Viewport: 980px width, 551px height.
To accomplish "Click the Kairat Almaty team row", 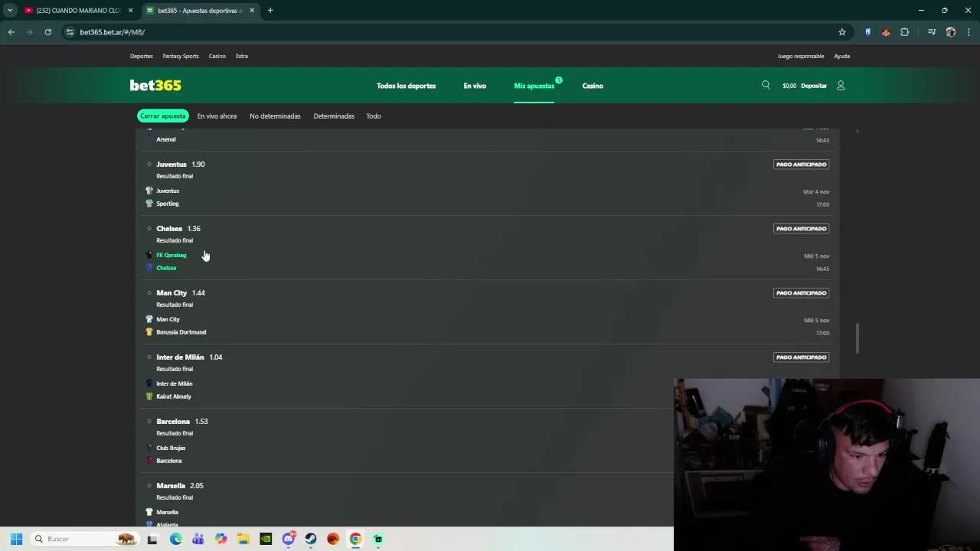I will [174, 396].
